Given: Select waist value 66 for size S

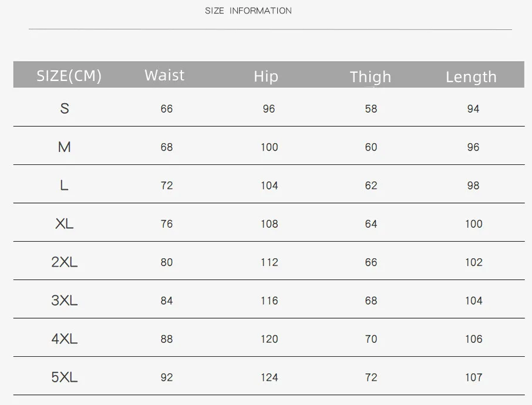Looking at the screenshot, I should point(167,109).
